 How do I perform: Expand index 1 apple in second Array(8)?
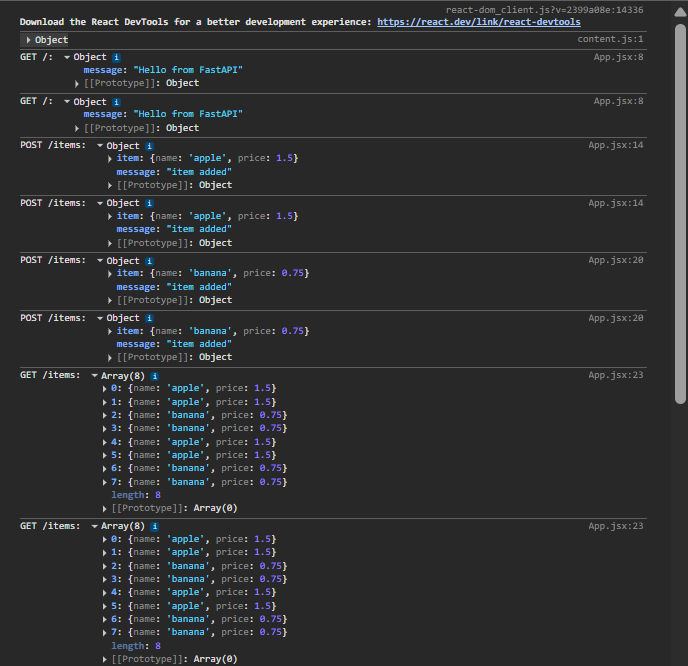104,553
